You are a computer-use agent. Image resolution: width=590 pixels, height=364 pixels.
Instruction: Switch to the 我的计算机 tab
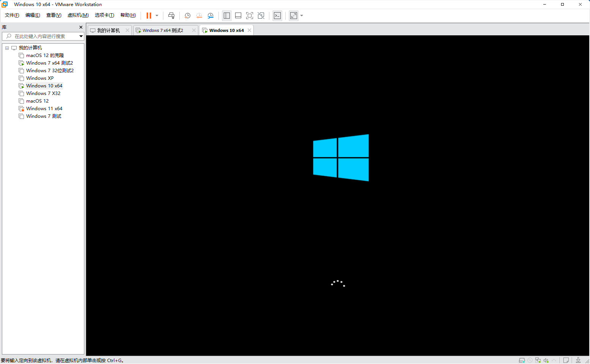coord(108,30)
